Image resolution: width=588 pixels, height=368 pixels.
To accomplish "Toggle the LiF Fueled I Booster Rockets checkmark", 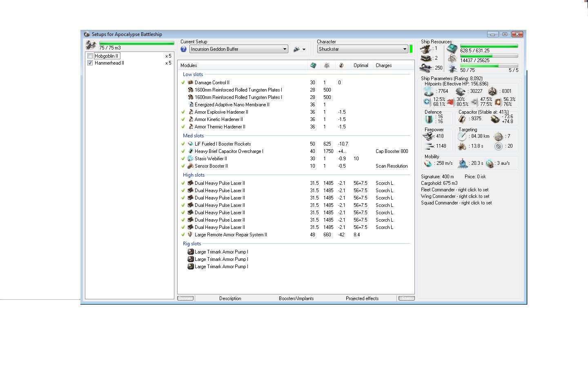I will 183,144.
